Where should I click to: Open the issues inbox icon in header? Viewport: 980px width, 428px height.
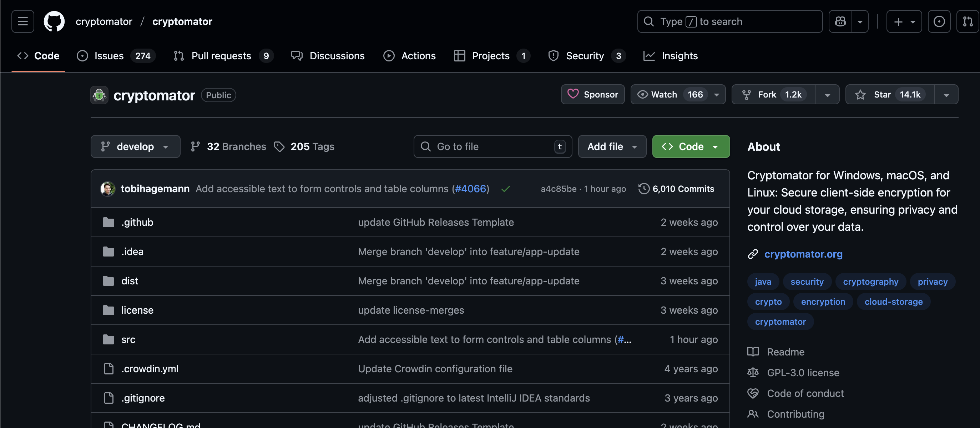point(939,21)
